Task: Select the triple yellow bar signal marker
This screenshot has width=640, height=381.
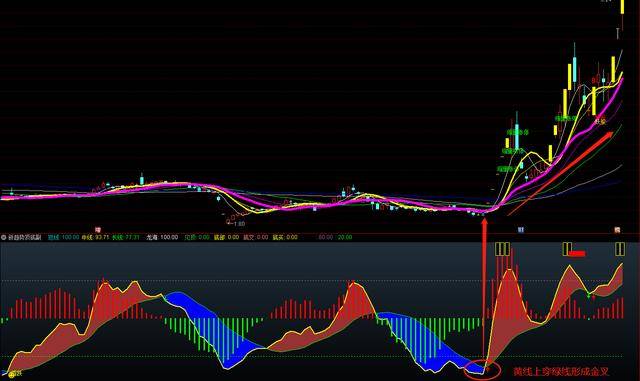Action: (502, 249)
